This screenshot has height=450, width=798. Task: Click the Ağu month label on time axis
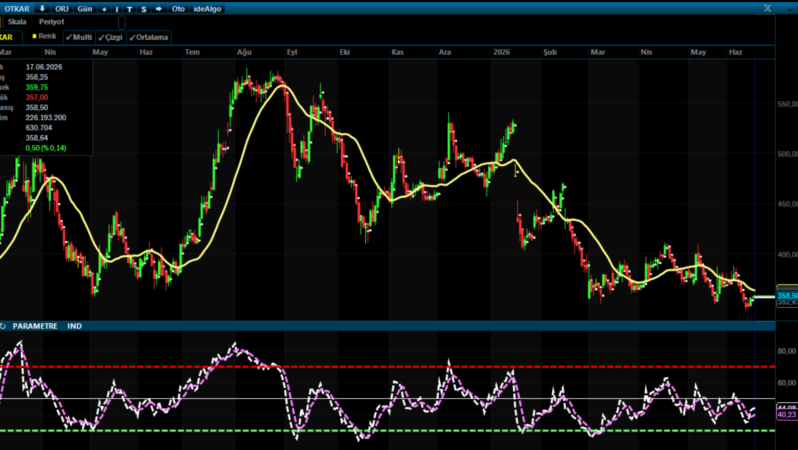[x=244, y=52]
